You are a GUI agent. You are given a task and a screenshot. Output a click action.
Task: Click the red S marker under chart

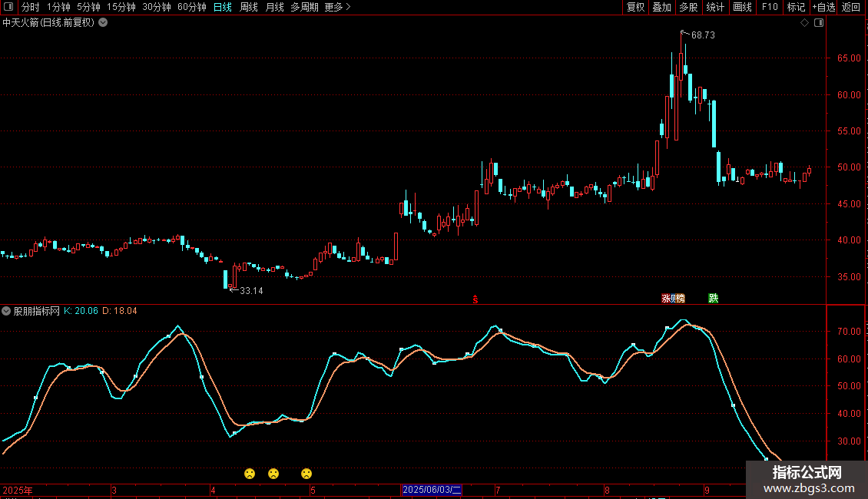475,299
